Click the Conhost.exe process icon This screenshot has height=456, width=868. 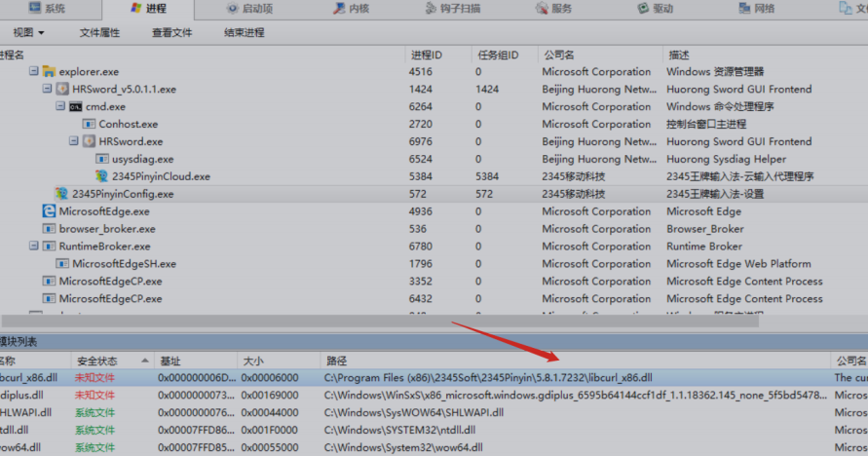click(89, 124)
